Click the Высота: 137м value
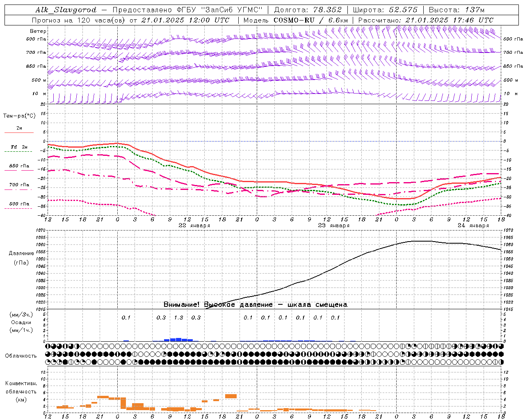Screen dimensions: 525x420 [457, 10]
